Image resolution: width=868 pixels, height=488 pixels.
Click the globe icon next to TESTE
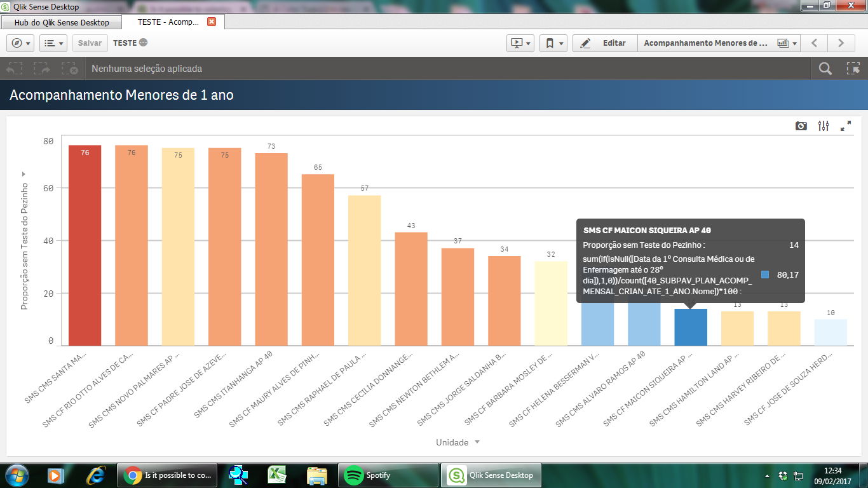click(x=144, y=43)
